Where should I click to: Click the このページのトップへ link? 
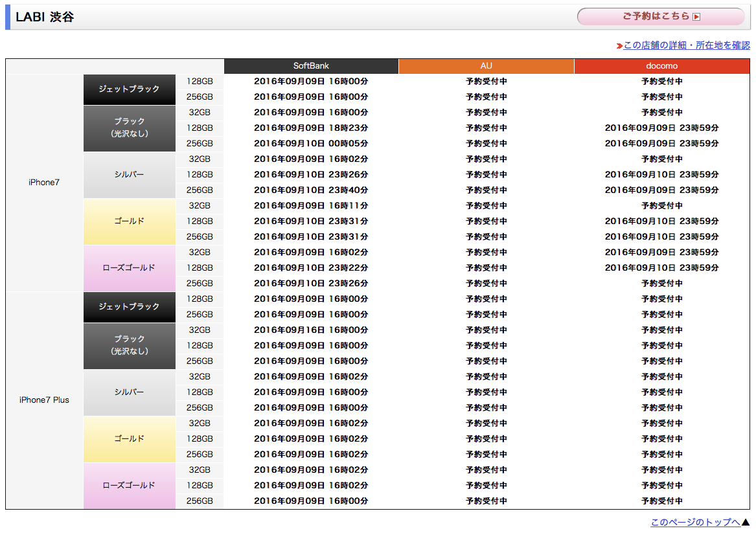coord(695,522)
